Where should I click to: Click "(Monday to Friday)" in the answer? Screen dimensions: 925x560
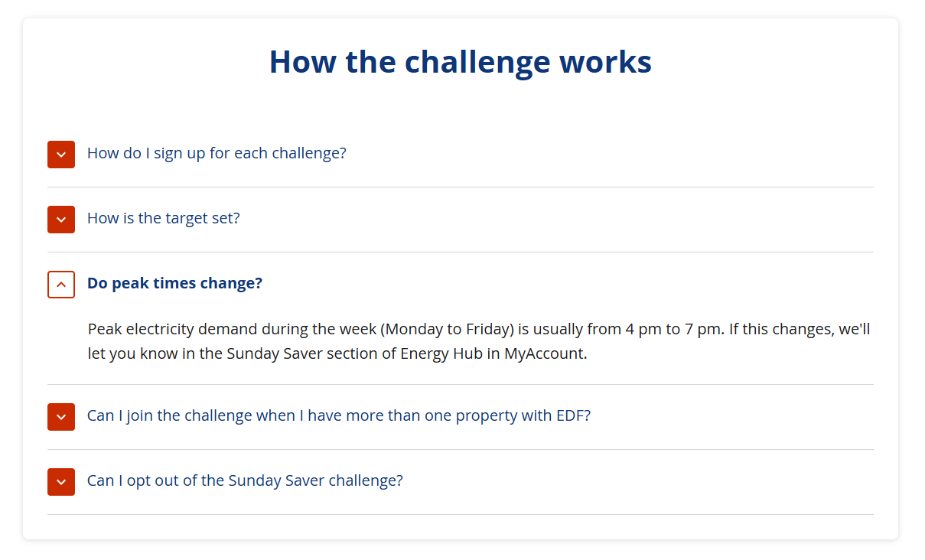tap(448, 330)
